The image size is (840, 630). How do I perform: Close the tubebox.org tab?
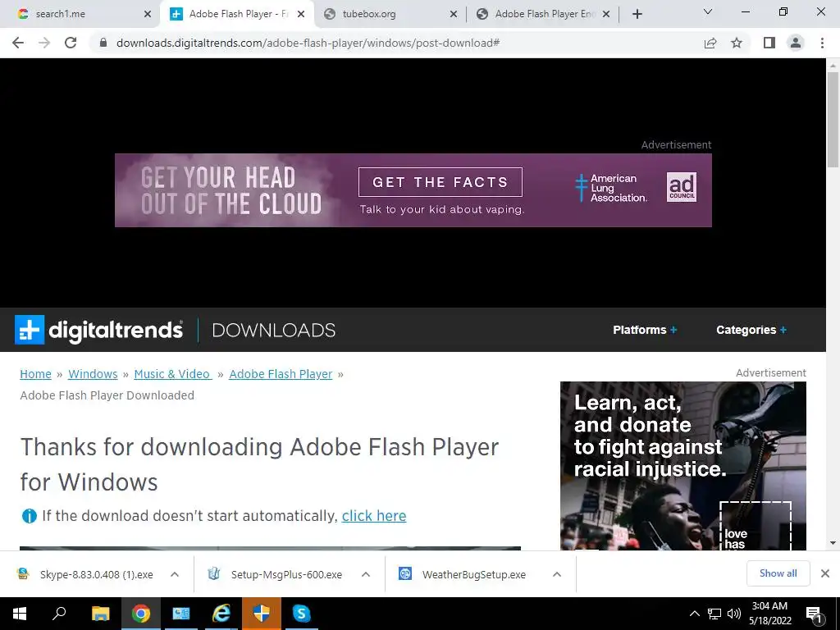(453, 14)
